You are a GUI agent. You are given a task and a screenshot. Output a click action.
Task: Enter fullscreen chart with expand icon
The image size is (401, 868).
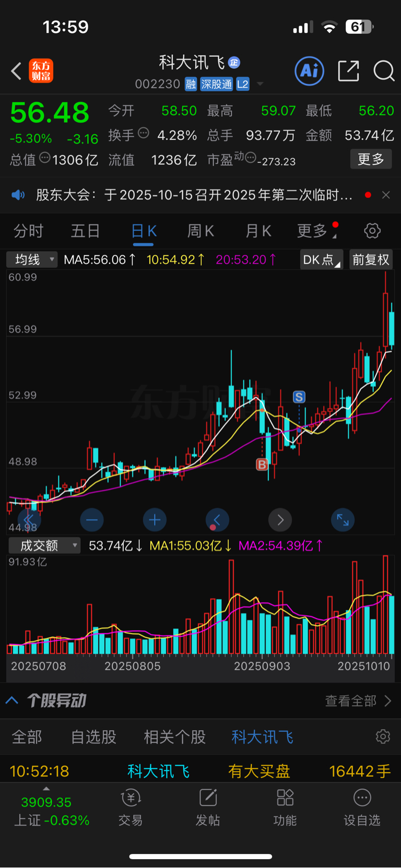(x=343, y=520)
